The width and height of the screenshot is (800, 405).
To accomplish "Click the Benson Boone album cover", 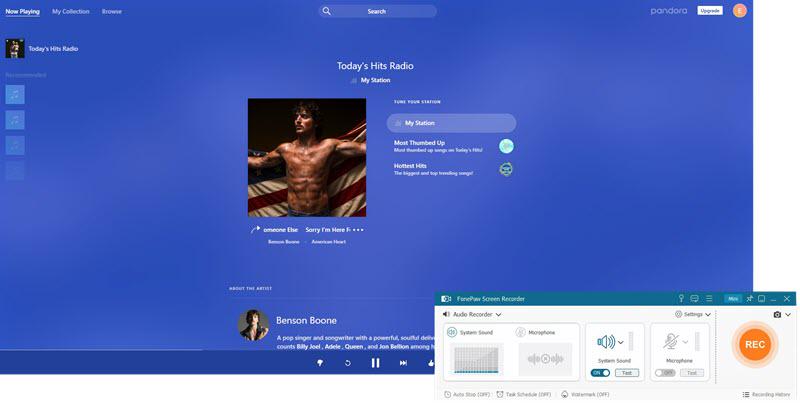I will tap(307, 158).
